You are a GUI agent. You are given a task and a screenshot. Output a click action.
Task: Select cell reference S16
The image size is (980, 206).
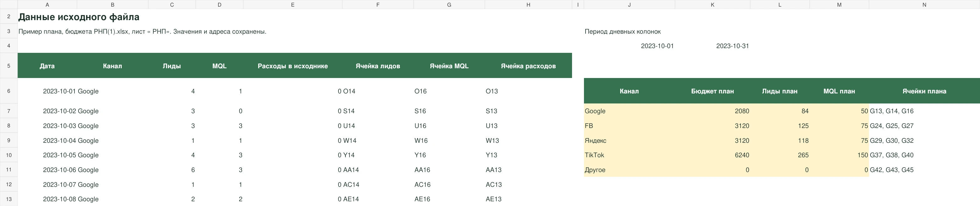(449, 111)
